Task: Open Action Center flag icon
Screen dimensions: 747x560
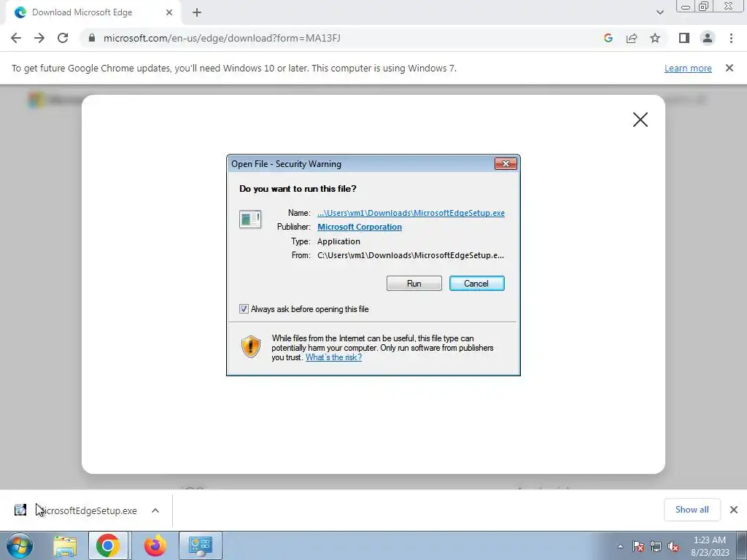Action: pyautogui.click(x=638, y=546)
